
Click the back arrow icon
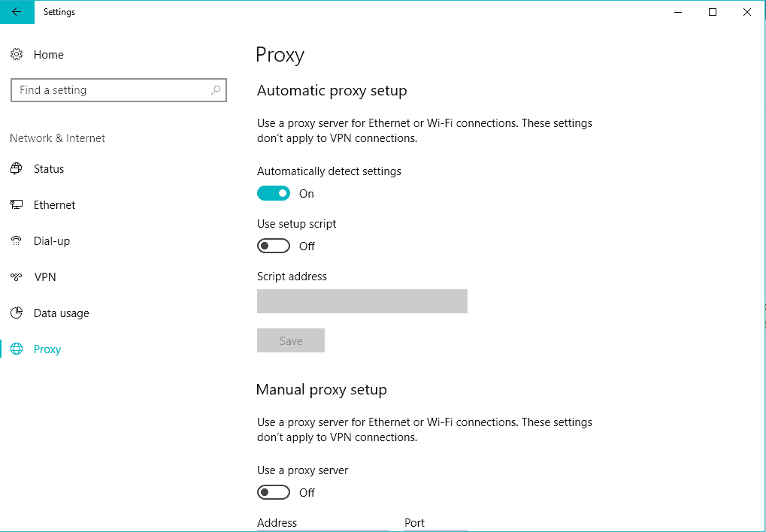click(17, 12)
